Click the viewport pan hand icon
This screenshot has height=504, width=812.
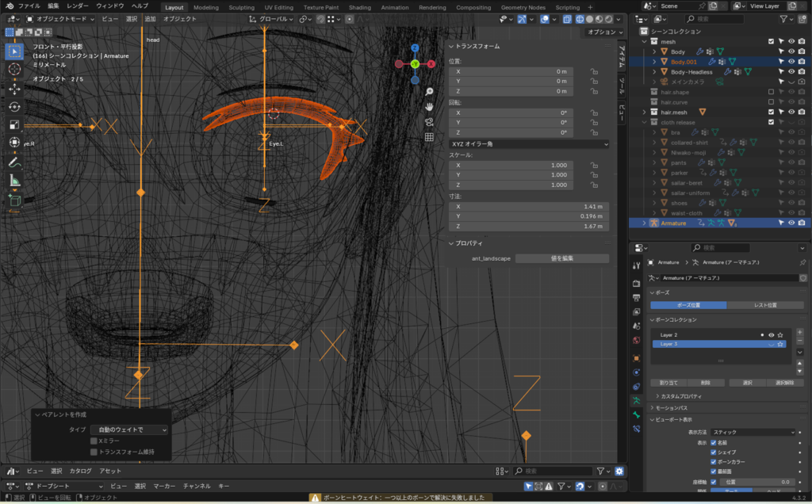pos(429,106)
